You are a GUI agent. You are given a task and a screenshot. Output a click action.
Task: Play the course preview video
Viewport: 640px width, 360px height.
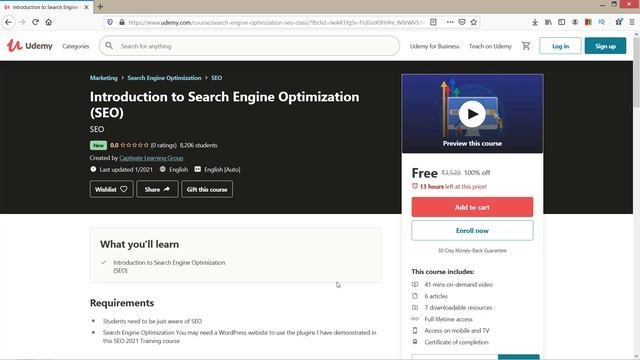[x=472, y=114]
